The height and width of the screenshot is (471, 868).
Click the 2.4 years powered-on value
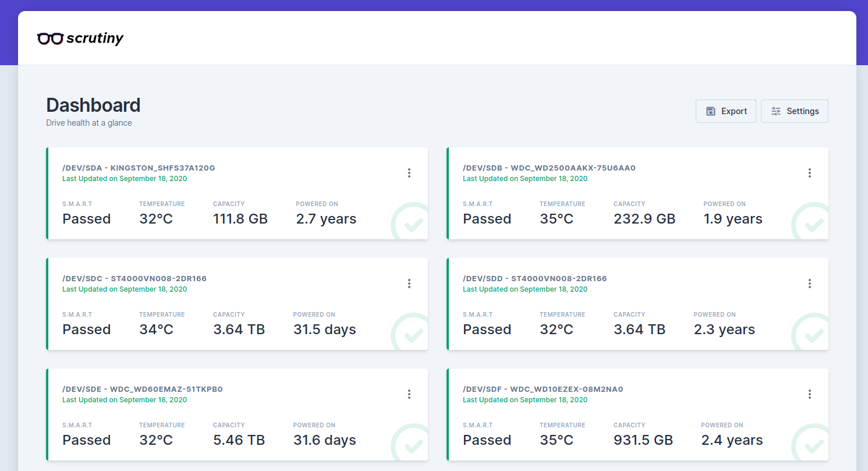click(x=732, y=440)
